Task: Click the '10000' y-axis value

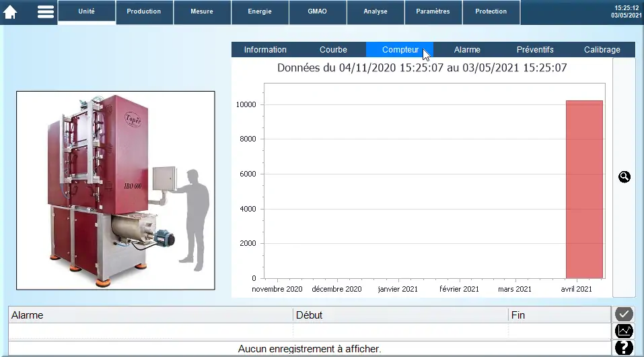Action: tap(246, 104)
